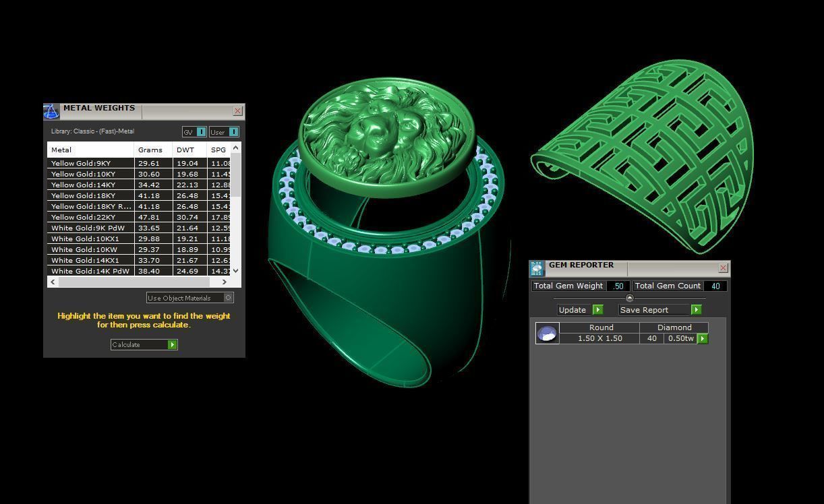Click the 47.81 grams cell
The image size is (824, 504).
[x=154, y=217]
